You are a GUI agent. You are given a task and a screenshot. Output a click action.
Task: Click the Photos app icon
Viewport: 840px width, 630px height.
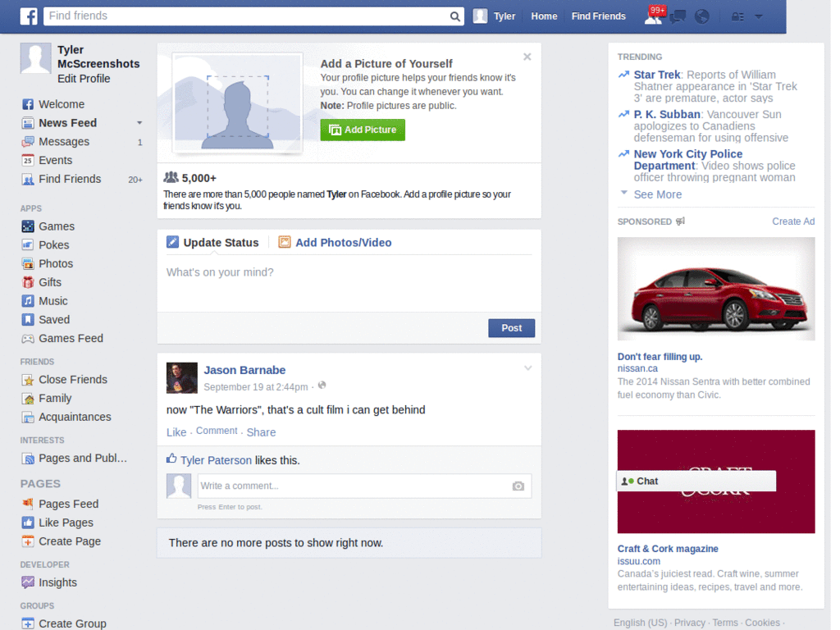pos(28,263)
